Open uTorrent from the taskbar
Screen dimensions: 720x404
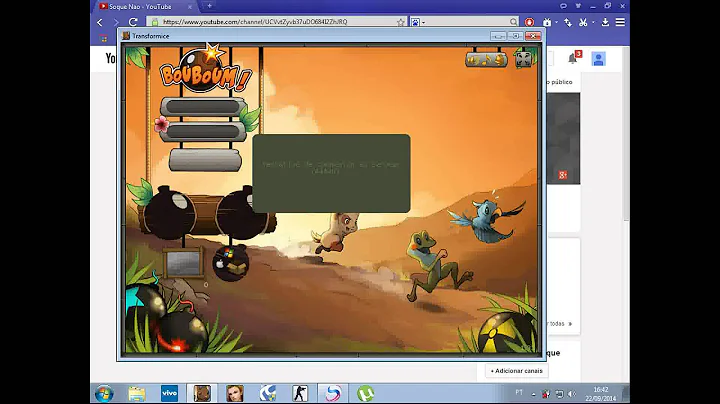366,393
